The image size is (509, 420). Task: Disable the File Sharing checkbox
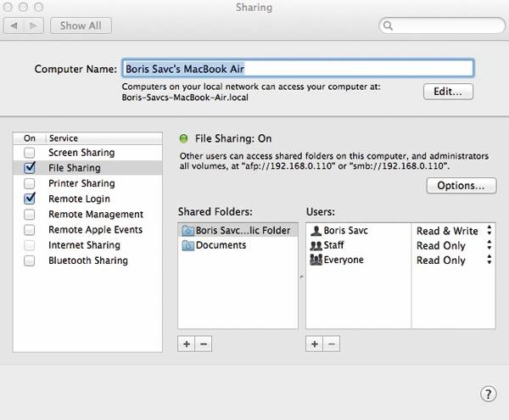pyautogui.click(x=30, y=168)
